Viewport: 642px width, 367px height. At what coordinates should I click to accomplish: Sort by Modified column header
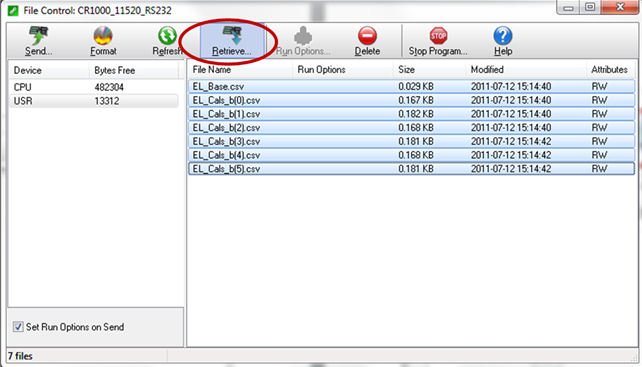pos(526,70)
